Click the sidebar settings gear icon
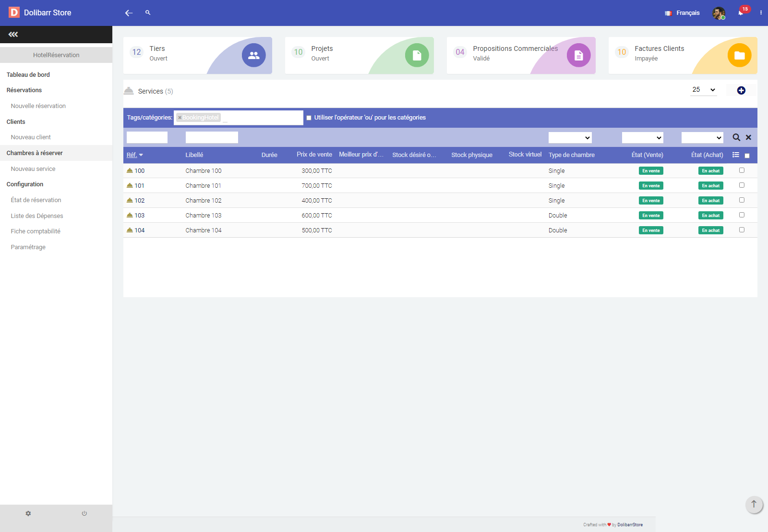 (x=28, y=513)
